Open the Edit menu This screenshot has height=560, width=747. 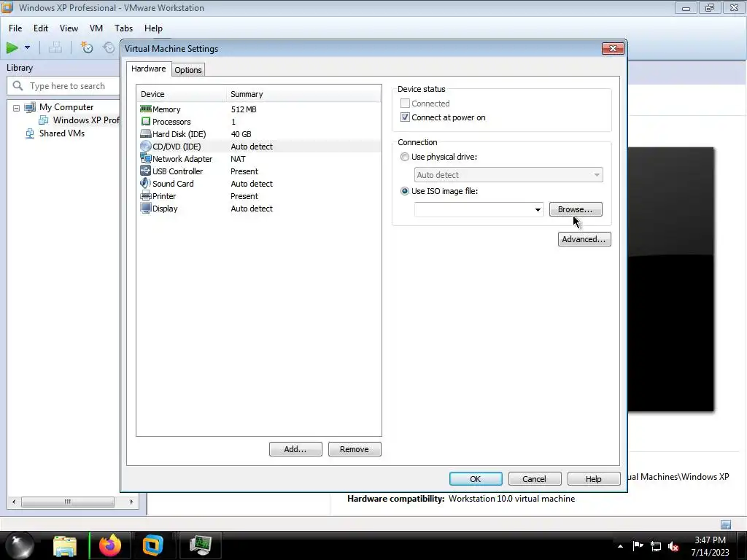41,28
